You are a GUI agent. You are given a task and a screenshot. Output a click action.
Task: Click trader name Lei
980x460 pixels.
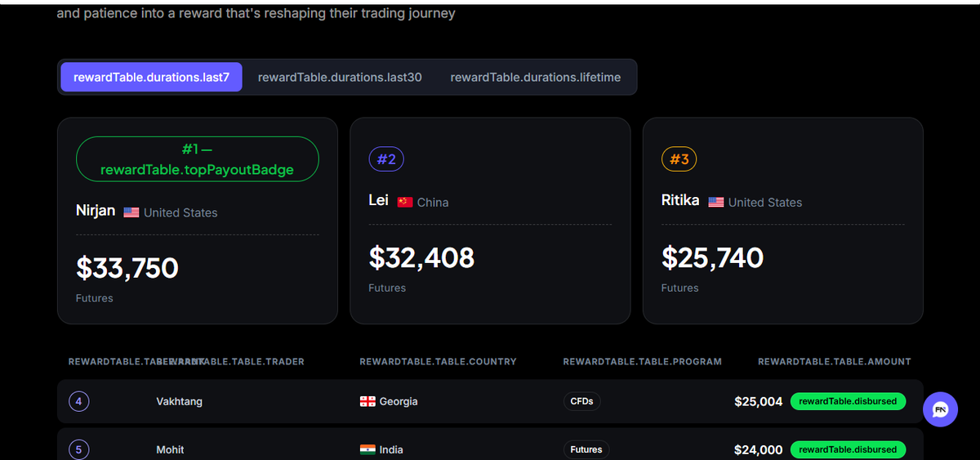[x=378, y=200]
